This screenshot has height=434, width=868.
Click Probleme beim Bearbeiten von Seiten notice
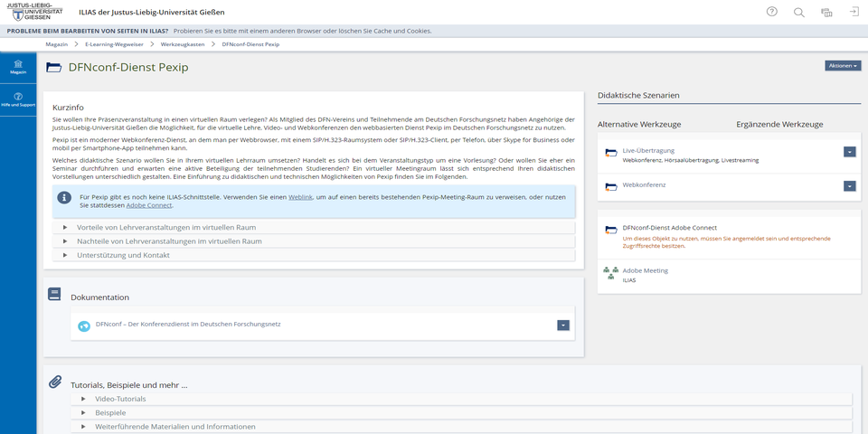tap(219, 31)
